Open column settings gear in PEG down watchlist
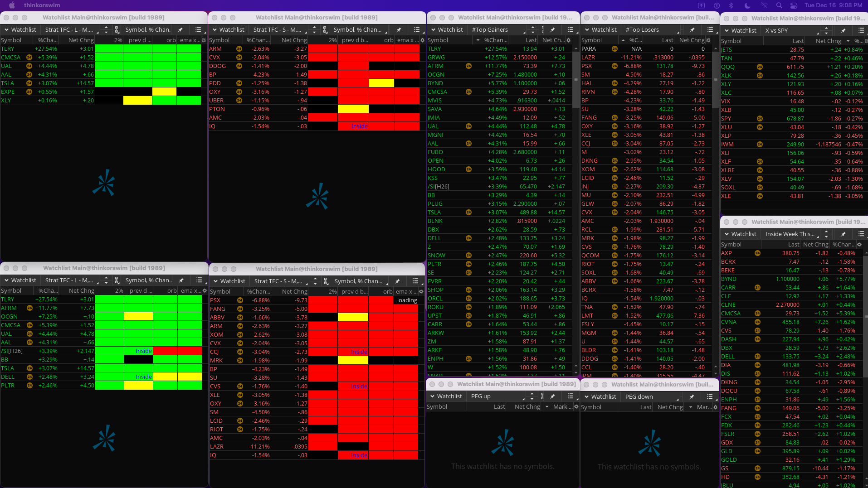This screenshot has width=868, height=488. pyautogui.click(x=715, y=407)
